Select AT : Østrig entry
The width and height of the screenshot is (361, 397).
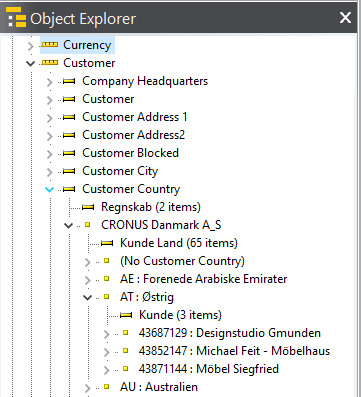click(147, 297)
